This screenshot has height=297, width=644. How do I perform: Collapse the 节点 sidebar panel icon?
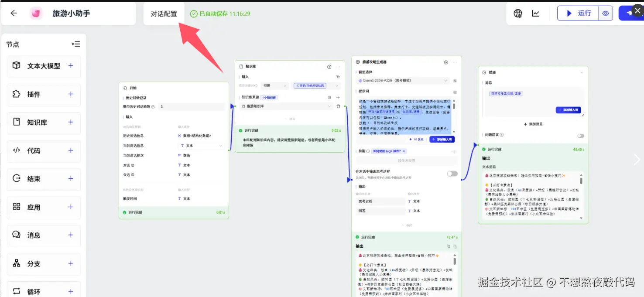[76, 44]
